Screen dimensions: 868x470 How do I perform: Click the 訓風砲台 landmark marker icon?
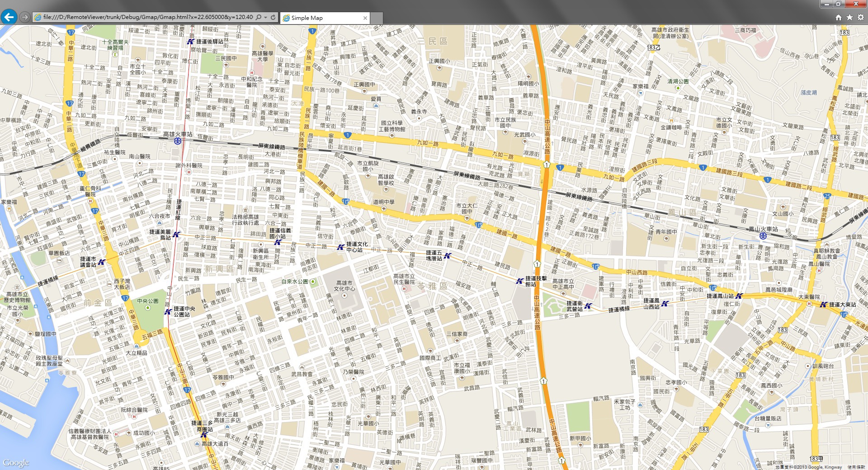[x=808, y=366]
